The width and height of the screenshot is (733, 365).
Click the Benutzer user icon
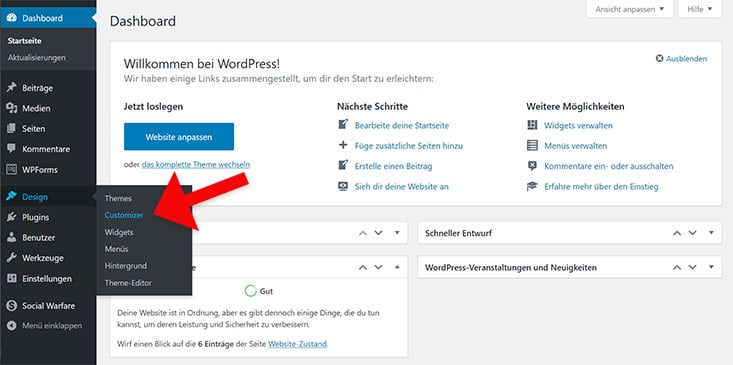point(12,237)
